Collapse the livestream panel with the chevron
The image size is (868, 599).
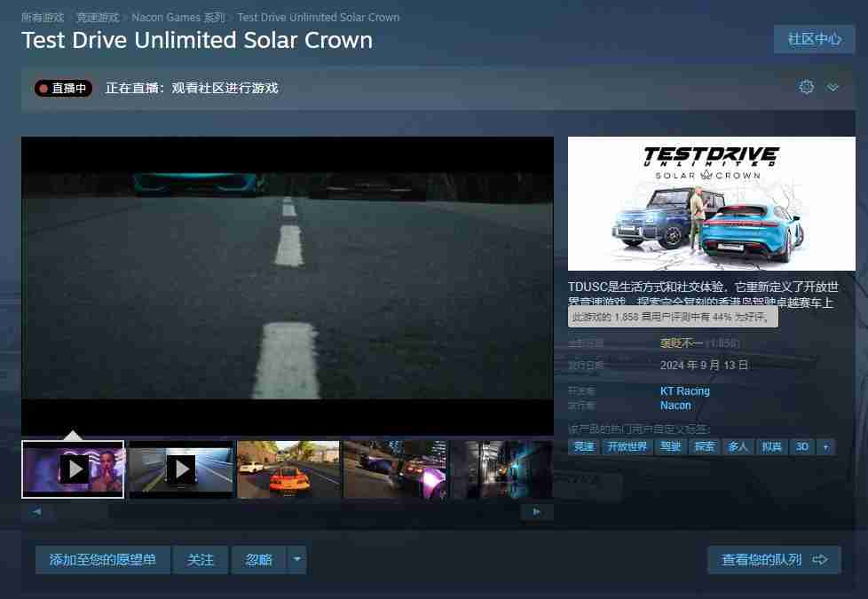coord(832,87)
